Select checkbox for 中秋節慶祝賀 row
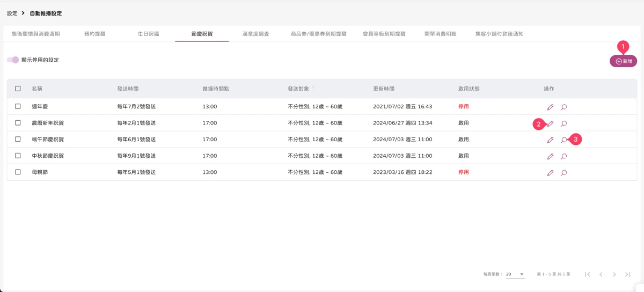 18,156
